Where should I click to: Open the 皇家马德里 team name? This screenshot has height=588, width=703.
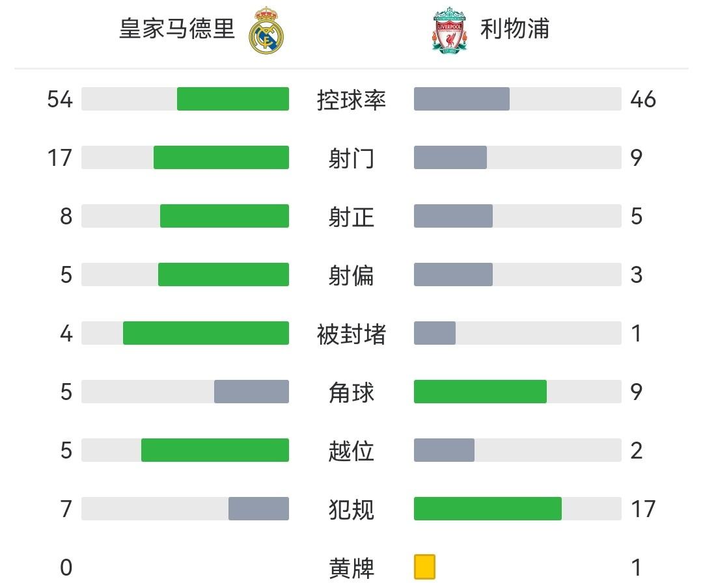point(177,29)
